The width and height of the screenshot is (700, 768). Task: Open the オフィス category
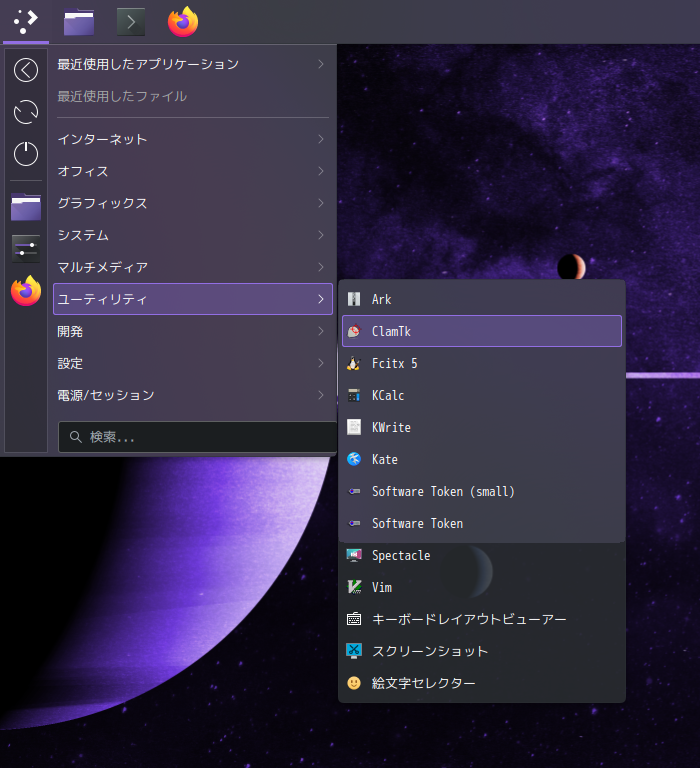coord(193,171)
